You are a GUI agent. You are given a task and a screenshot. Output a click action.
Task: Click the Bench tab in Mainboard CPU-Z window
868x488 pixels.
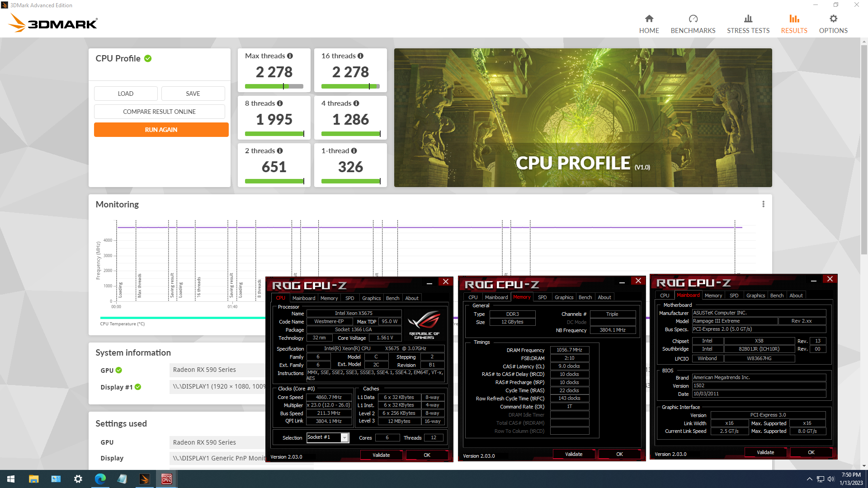click(x=777, y=296)
